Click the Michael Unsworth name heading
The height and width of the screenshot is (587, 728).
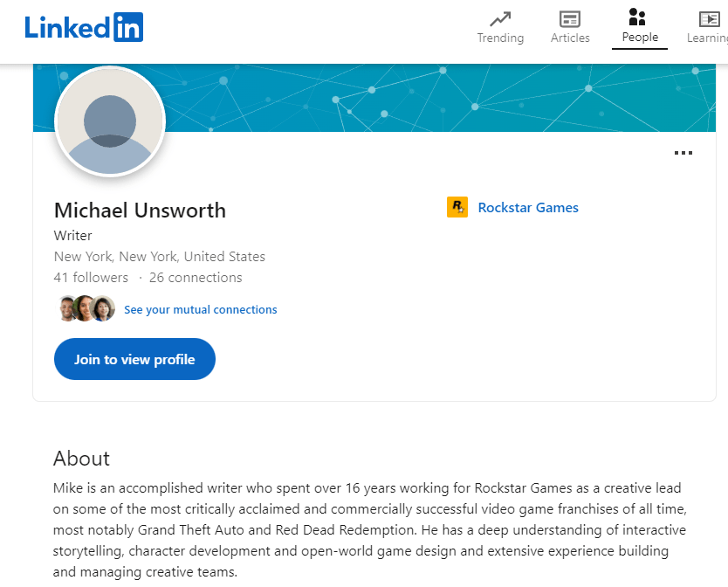pyautogui.click(x=140, y=211)
